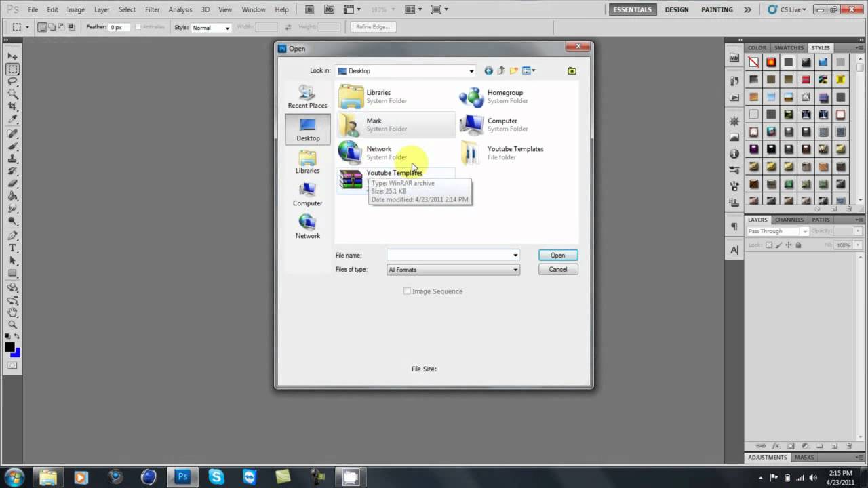Launch Mini Bridge from the Mb icon
Screen dimensions: 868x488
[x=330, y=9]
